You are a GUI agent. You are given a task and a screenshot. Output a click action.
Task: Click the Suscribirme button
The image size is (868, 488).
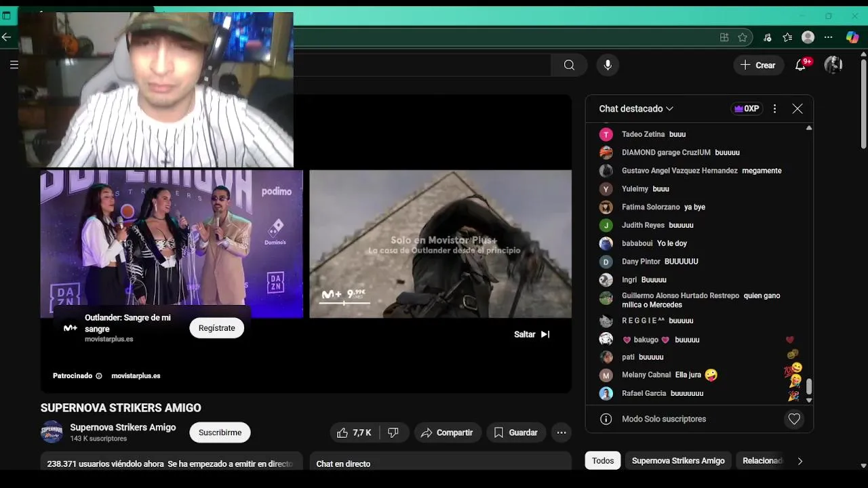pyautogui.click(x=220, y=432)
